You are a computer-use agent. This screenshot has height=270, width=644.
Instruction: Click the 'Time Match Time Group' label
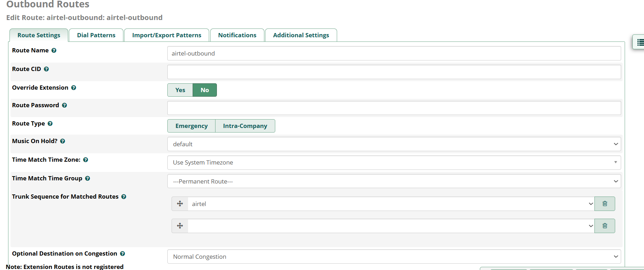click(x=47, y=179)
